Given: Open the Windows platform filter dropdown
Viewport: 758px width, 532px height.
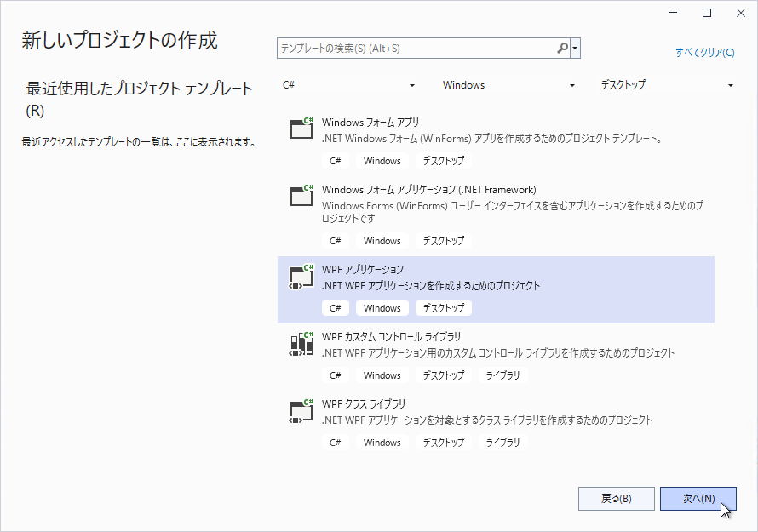Looking at the screenshot, I should click(508, 85).
